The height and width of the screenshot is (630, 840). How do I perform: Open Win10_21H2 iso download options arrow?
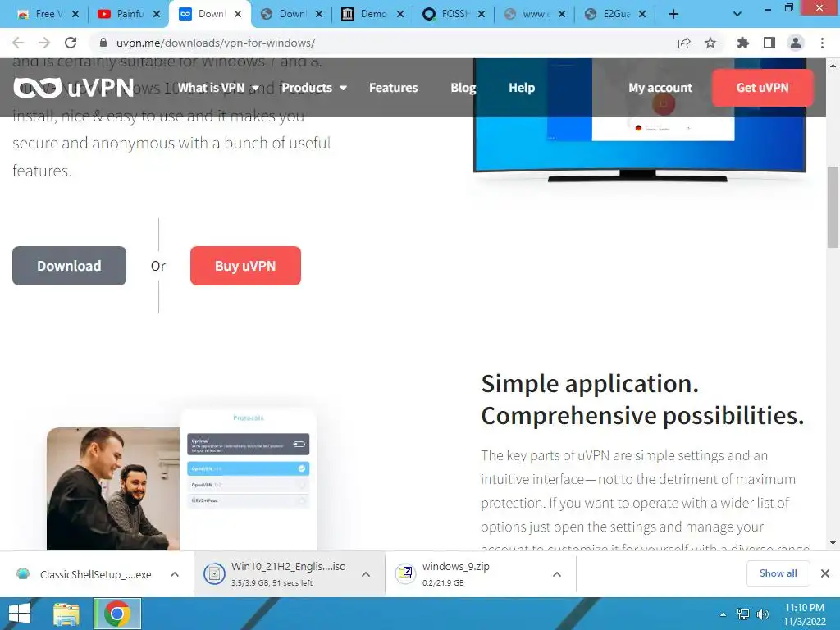pos(366,574)
